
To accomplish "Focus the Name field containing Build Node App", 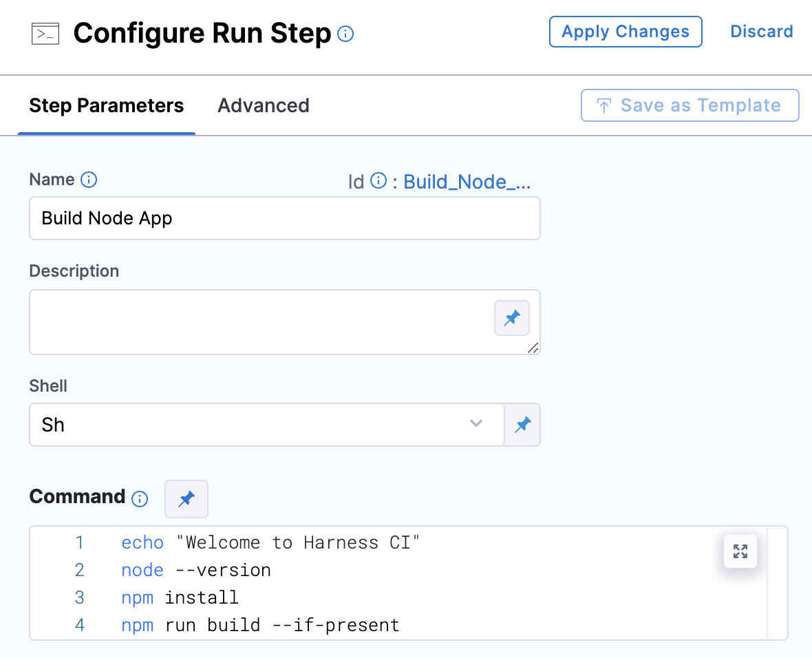I will tap(285, 218).
